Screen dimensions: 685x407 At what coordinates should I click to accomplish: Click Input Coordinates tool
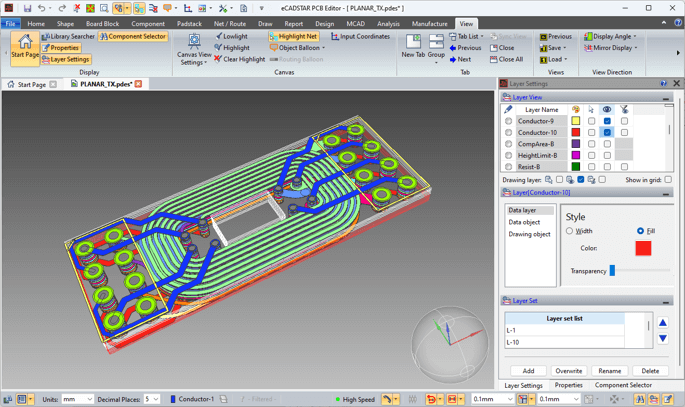(360, 36)
